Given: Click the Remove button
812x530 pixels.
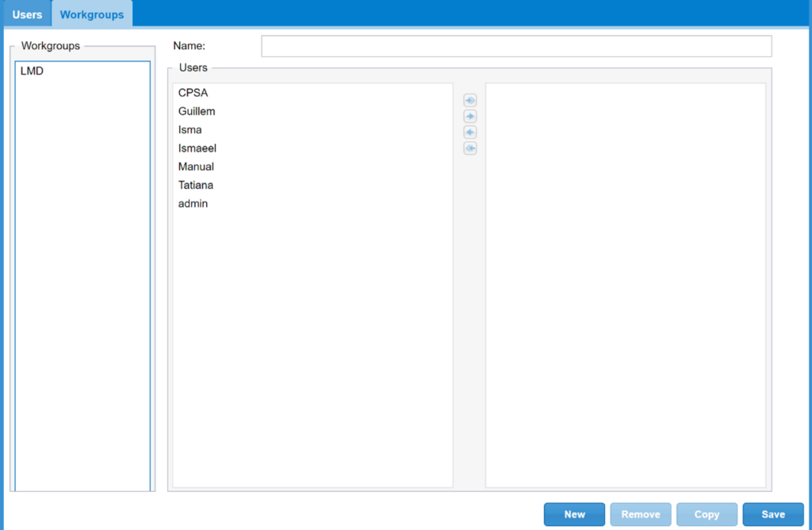Looking at the screenshot, I should [x=641, y=514].
